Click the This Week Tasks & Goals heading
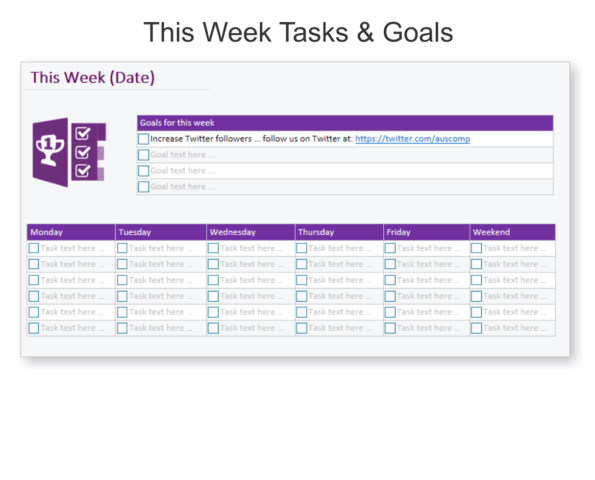595x480 pixels. click(298, 32)
